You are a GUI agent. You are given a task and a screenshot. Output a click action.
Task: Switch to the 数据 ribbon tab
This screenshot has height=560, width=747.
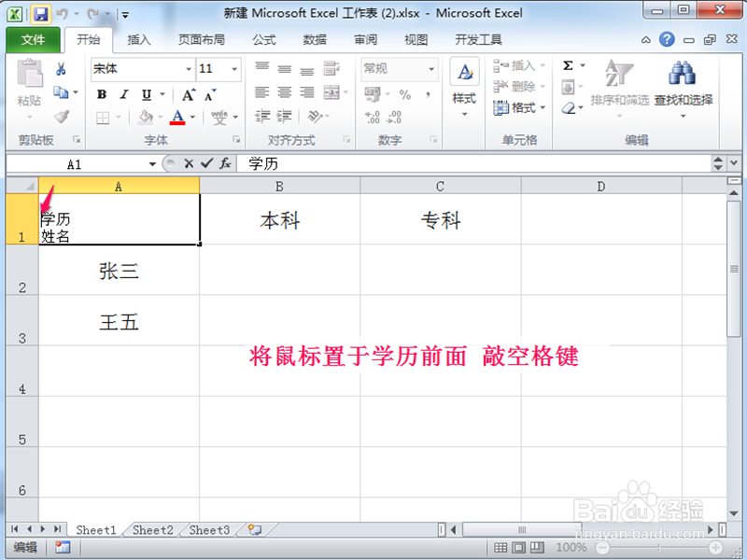(x=315, y=40)
